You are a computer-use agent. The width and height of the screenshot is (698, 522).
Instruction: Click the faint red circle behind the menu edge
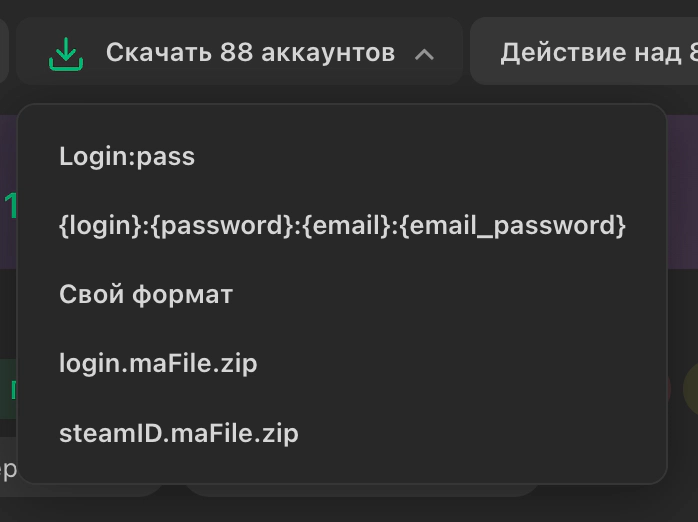click(x=669, y=389)
